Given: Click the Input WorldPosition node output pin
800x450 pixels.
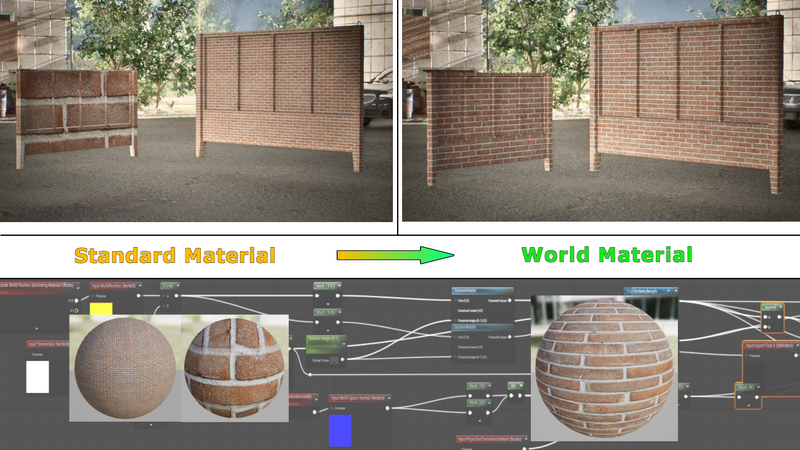Looking at the screenshot, I should click(x=139, y=295).
